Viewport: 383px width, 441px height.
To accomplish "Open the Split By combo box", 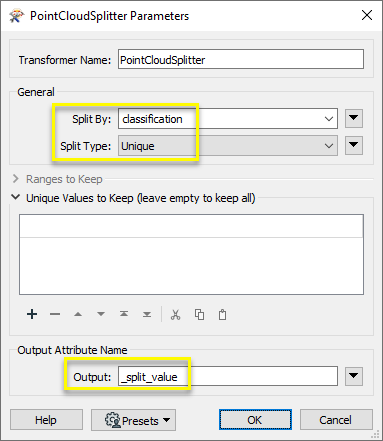I will [x=228, y=118].
